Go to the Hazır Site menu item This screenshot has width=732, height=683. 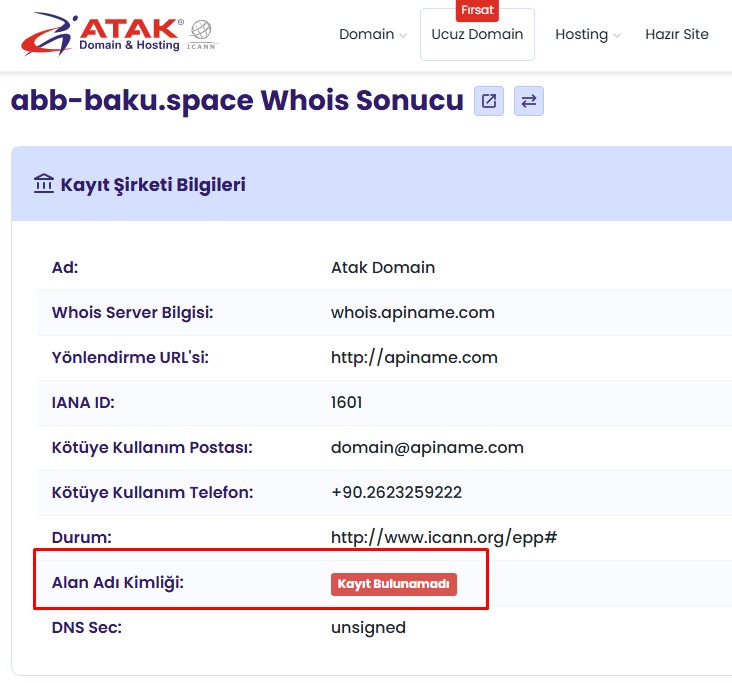coord(676,34)
